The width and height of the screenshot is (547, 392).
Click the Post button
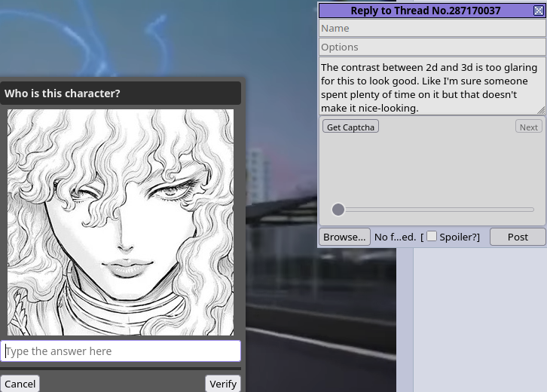tap(518, 237)
